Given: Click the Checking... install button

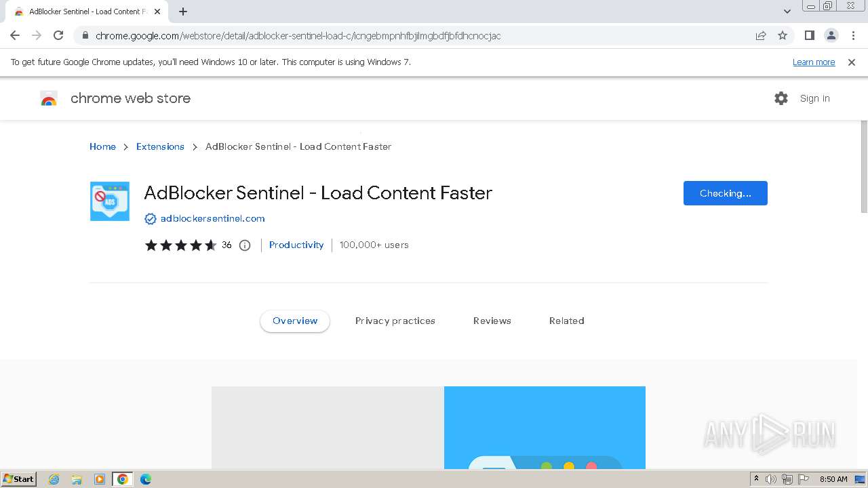Looking at the screenshot, I should pyautogui.click(x=725, y=193).
